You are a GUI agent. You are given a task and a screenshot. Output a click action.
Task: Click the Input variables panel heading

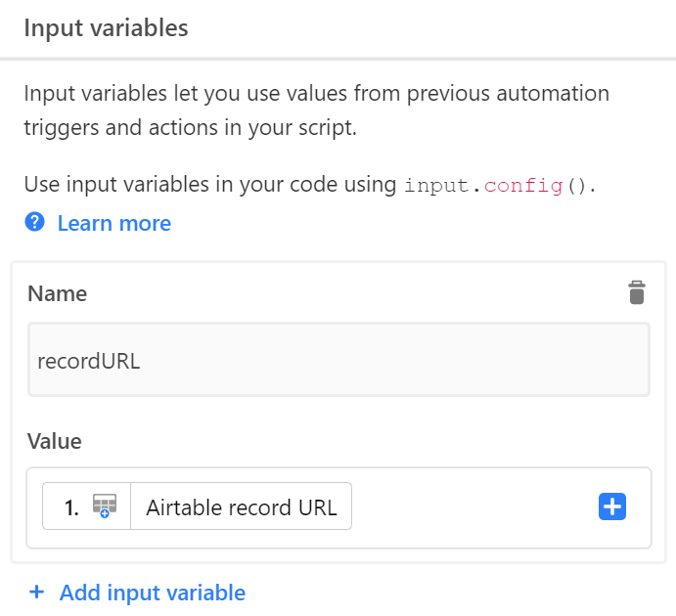click(106, 28)
